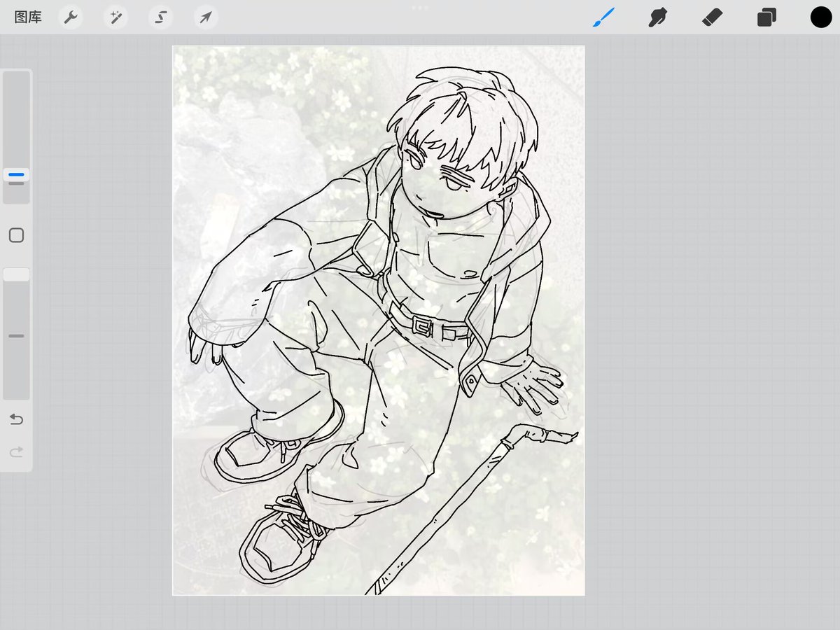Open the 图库 gallery
This screenshot has height=630, width=840.
(28, 17)
